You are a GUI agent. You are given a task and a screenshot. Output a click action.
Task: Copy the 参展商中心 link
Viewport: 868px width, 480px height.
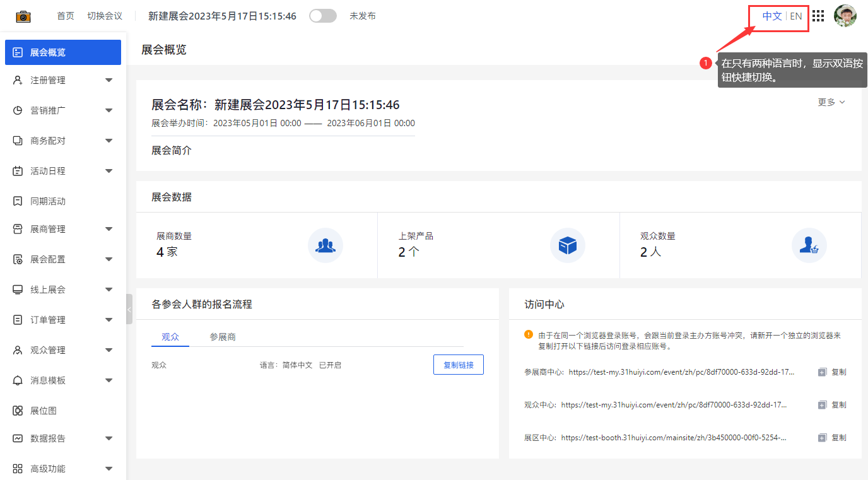832,372
